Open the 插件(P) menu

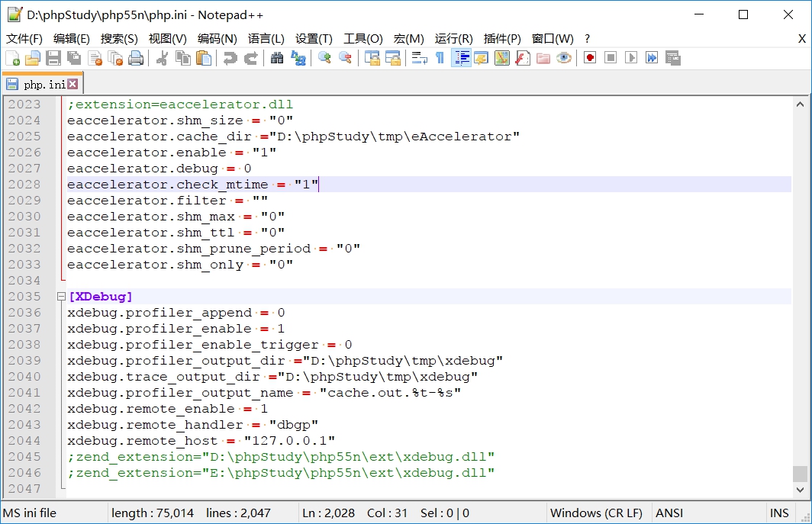[x=502, y=39]
